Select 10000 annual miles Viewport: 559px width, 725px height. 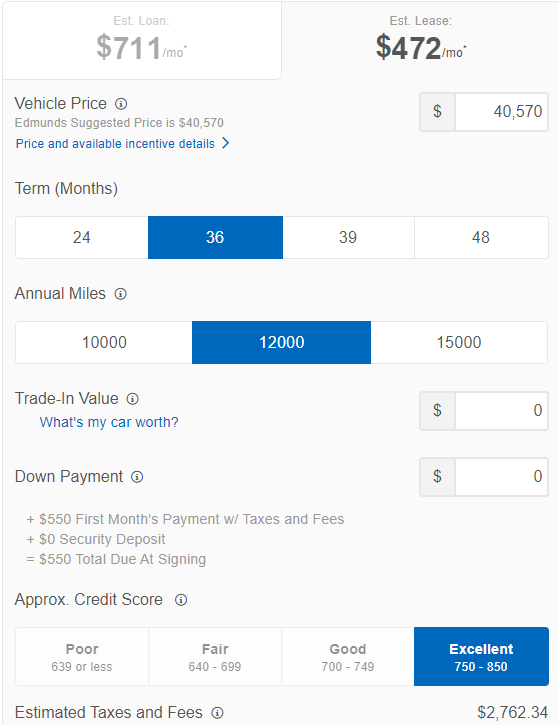coord(104,342)
